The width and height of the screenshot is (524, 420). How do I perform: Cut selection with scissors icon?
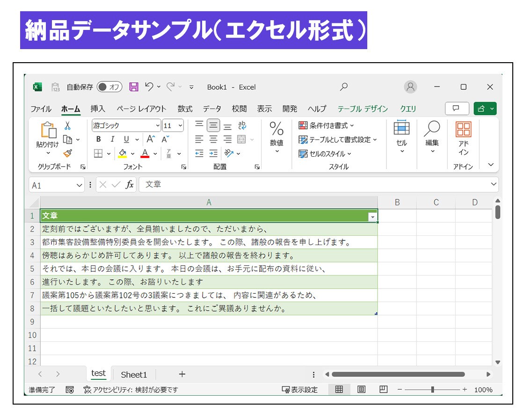pyautogui.click(x=67, y=126)
